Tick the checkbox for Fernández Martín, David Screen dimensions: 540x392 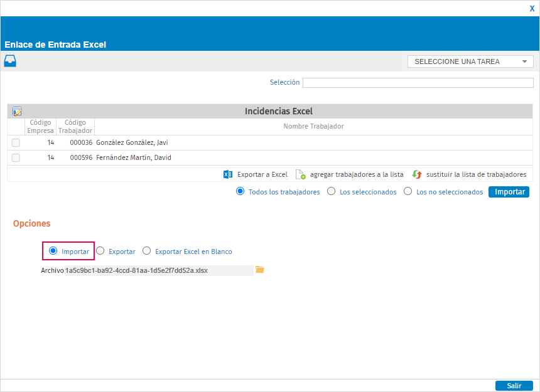click(16, 157)
